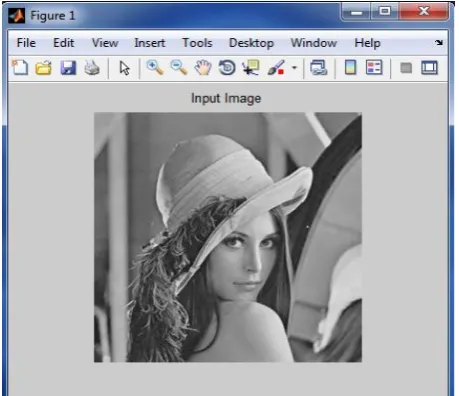
Task: Select the Brush/Select Data tool
Action: click(x=276, y=68)
